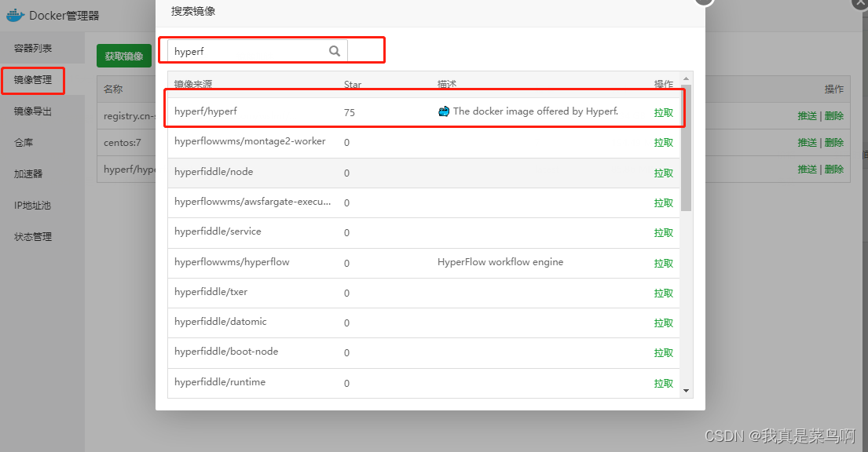The height and width of the screenshot is (452, 868).
Task: Open 状态管理 sidebar item
Action: coord(33,237)
